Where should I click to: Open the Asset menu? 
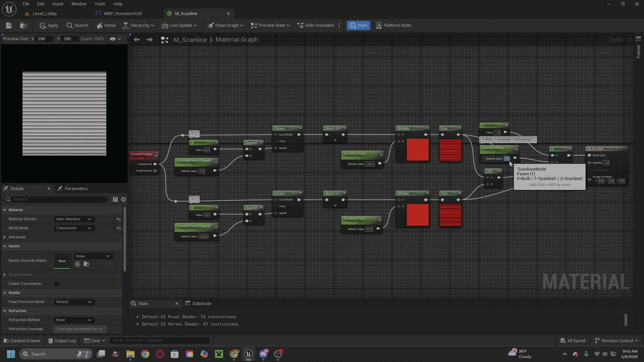tap(58, 4)
